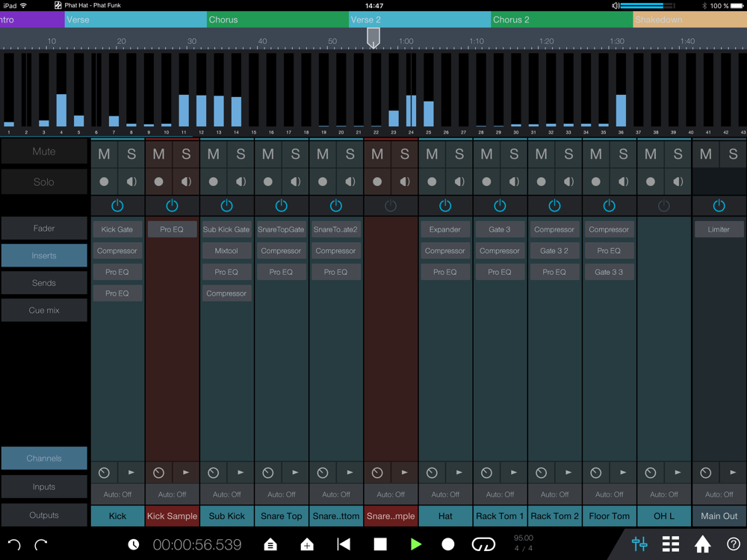This screenshot has height=560, width=747.
Task: Click the redo arrow in transport bar
Action: (41, 545)
